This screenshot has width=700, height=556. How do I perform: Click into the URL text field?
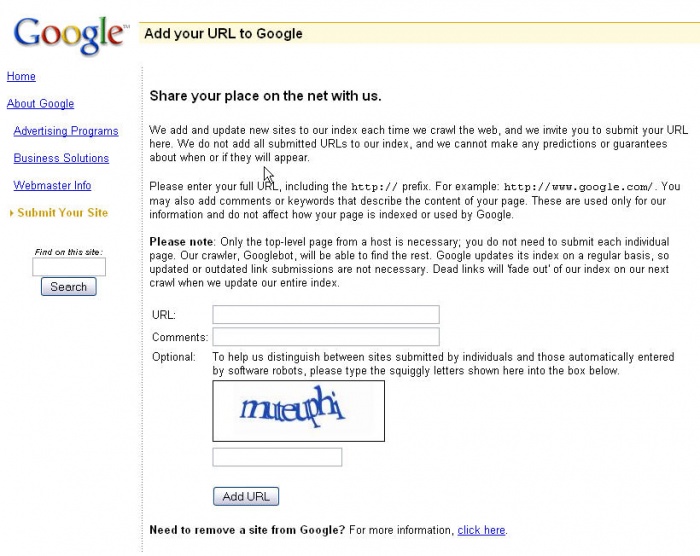[326, 315]
